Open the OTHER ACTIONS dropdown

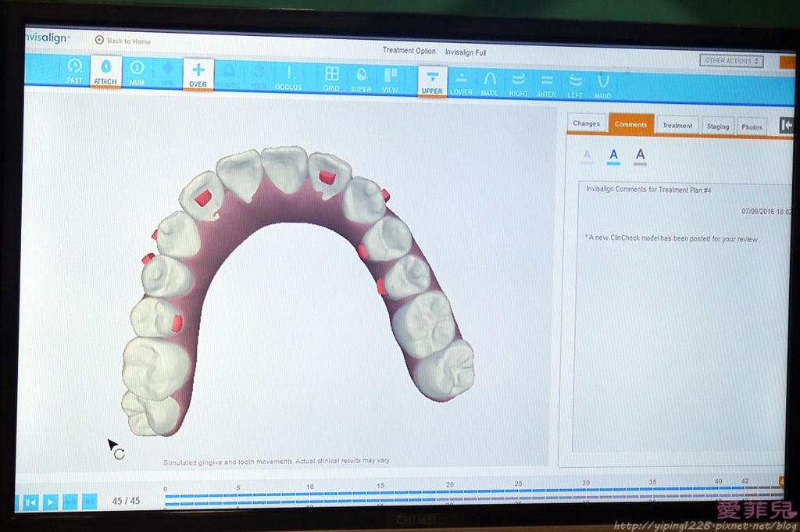[731, 61]
